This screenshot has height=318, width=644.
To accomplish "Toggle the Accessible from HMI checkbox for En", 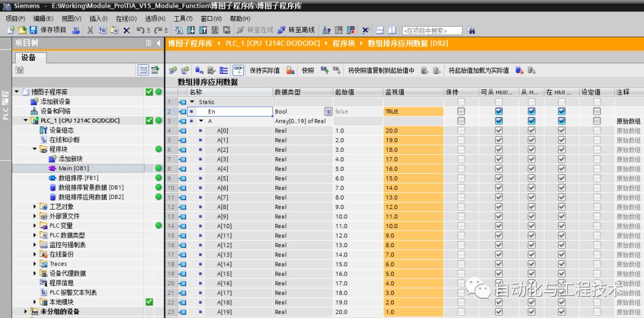I will coord(499,111).
